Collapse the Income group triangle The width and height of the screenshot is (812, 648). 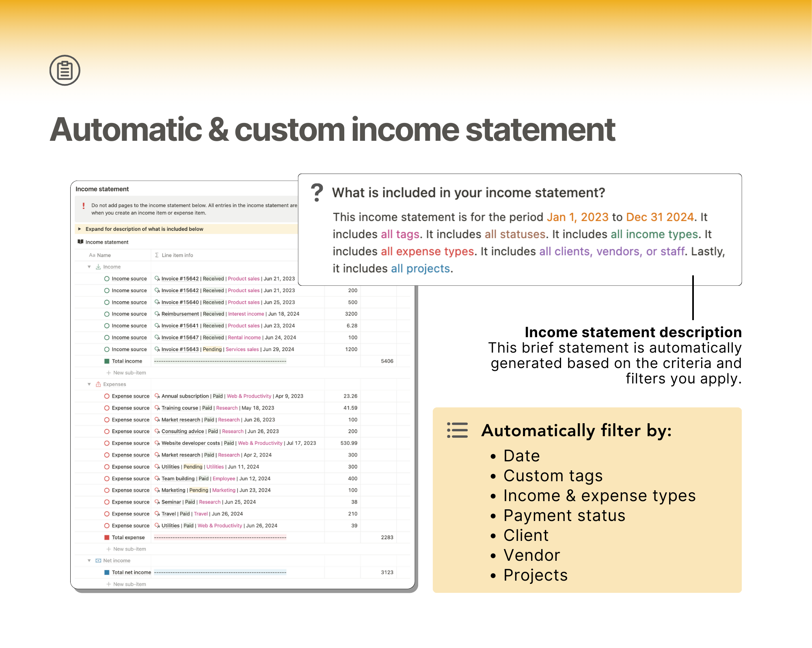tap(89, 267)
